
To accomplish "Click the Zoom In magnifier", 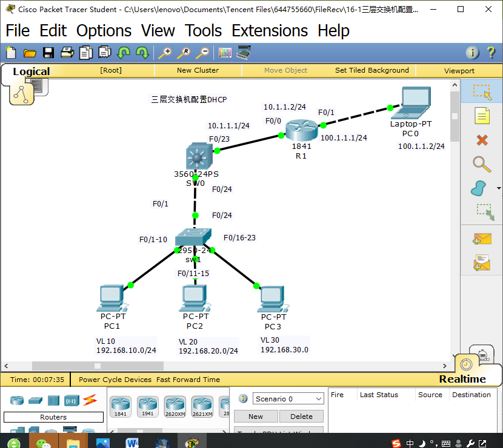I will 165,53.
